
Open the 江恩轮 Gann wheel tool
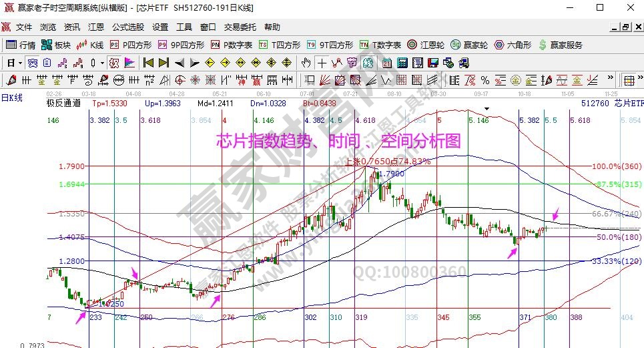point(426,45)
